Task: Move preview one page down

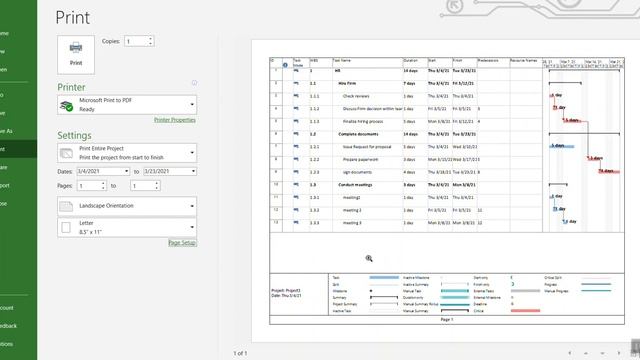Action: coord(602,353)
